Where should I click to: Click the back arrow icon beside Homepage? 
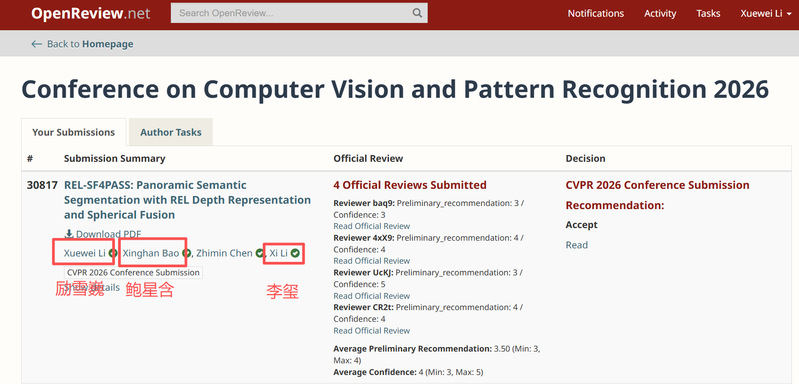(x=36, y=44)
